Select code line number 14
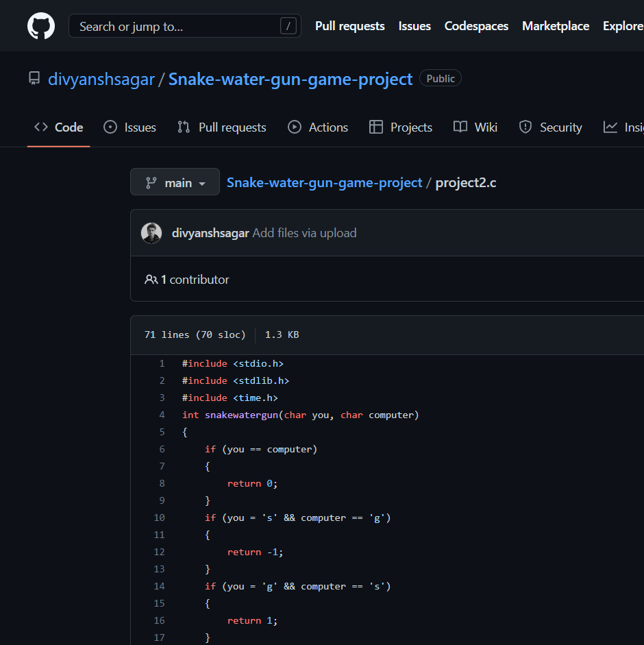The height and width of the screenshot is (645, 644). click(x=159, y=586)
